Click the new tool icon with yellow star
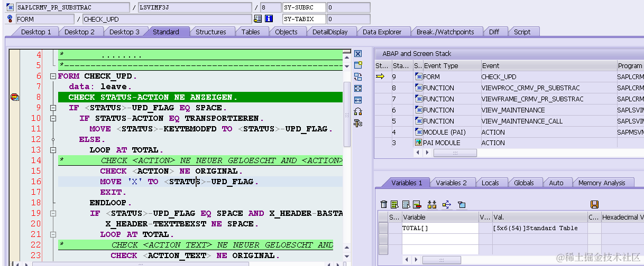Viewport: 644px width, 266px height. [x=358, y=65]
